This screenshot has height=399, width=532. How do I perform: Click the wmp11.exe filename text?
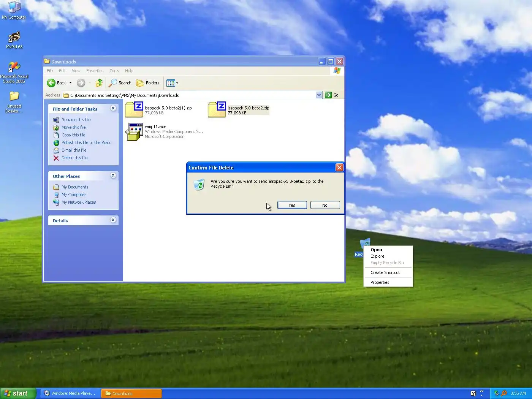click(x=155, y=127)
